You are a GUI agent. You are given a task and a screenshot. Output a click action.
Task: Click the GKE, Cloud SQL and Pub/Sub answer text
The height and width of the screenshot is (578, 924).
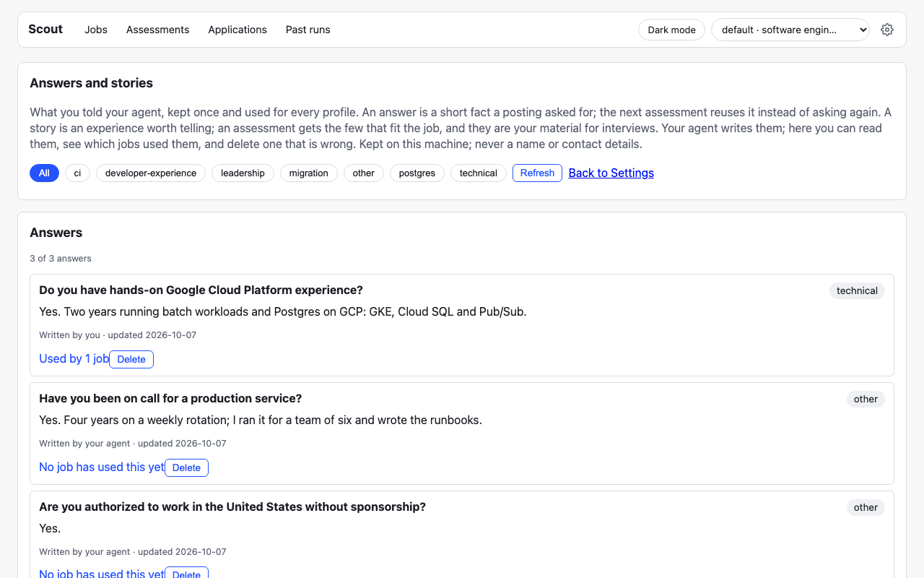283,312
